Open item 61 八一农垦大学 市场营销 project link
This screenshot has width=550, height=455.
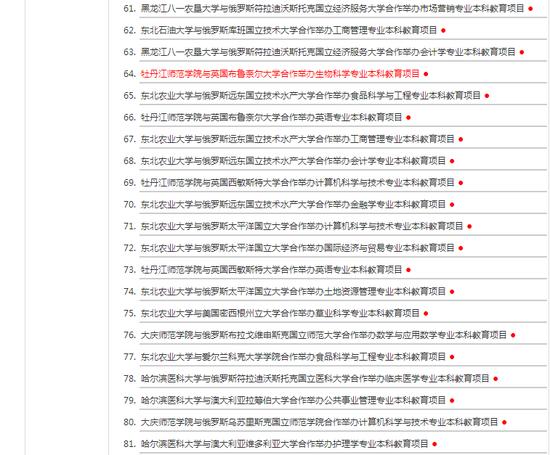(332, 8)
